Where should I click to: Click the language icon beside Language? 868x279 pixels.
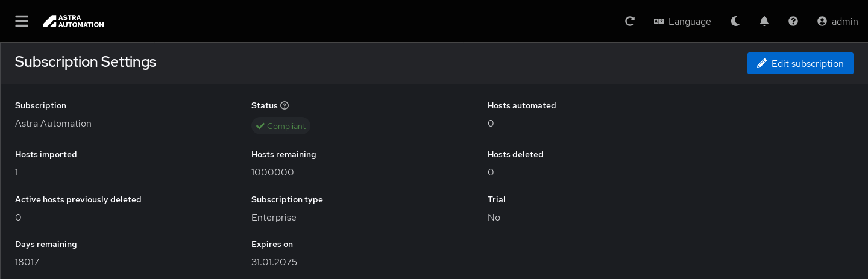coord(659,21)
